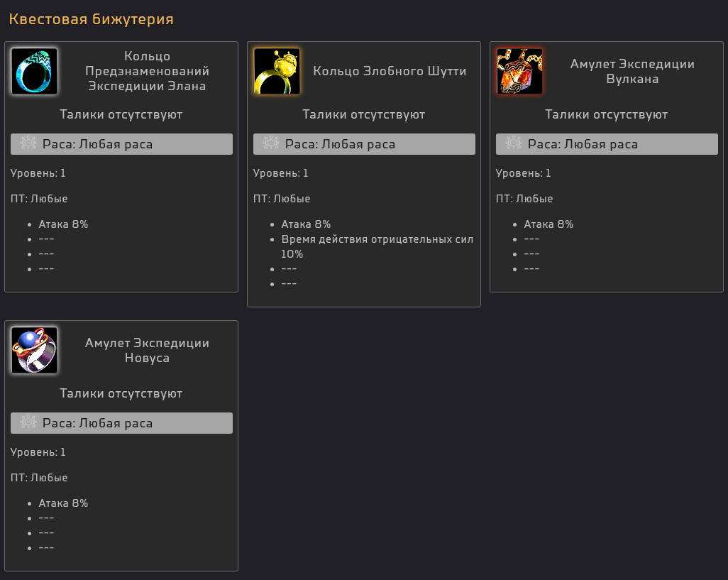Image resolution: width=728 pixels, height=580 pixels.
Task: Click 'Талики отсутствуют' in the Новуса amulet card
Action: point(121,393)
